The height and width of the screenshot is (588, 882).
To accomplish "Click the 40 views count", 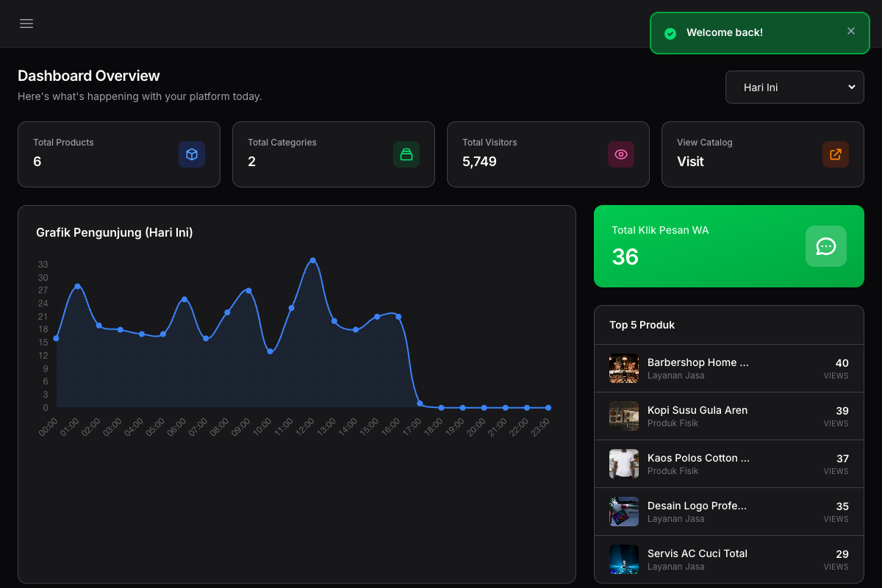I will [842, 363].
